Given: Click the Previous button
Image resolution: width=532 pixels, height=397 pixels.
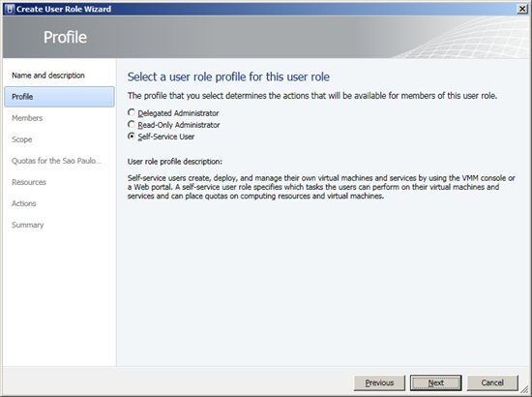Looking at the screenshot, I should click(x=379, y=383).
